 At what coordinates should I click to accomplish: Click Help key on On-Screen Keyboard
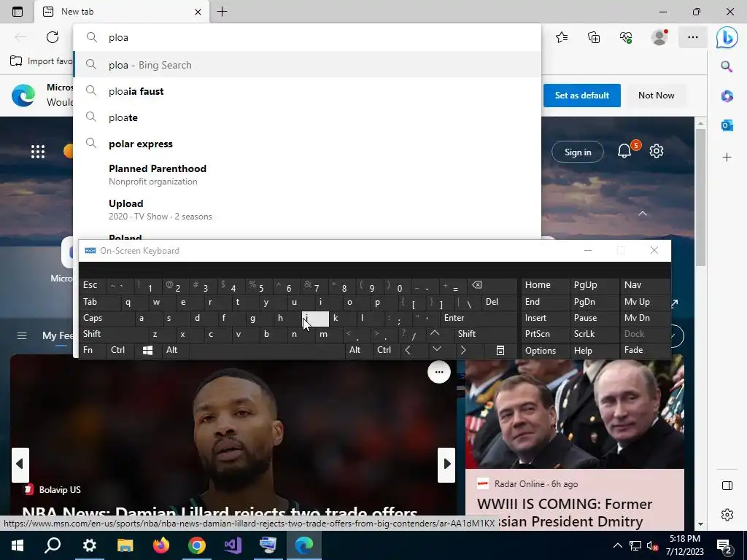point(594,351)
